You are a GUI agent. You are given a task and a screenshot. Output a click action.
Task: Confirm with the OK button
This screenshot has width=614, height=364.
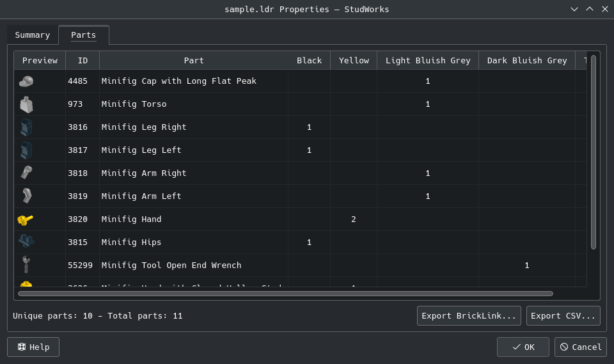point(523,347)
